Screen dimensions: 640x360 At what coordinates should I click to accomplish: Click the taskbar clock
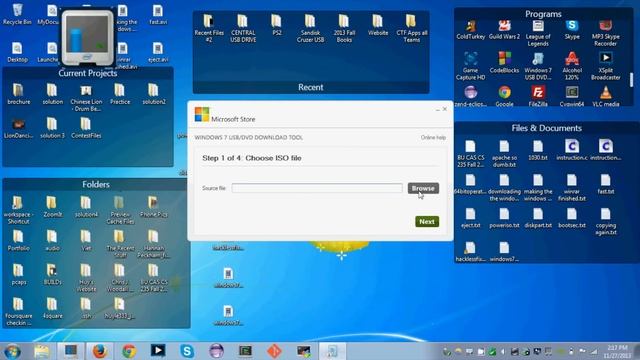pos(617,351)
